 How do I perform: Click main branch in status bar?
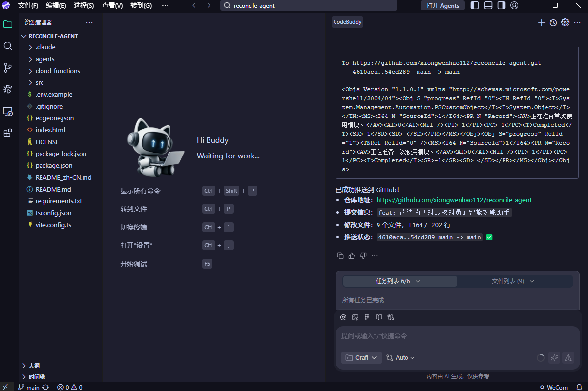29,387
